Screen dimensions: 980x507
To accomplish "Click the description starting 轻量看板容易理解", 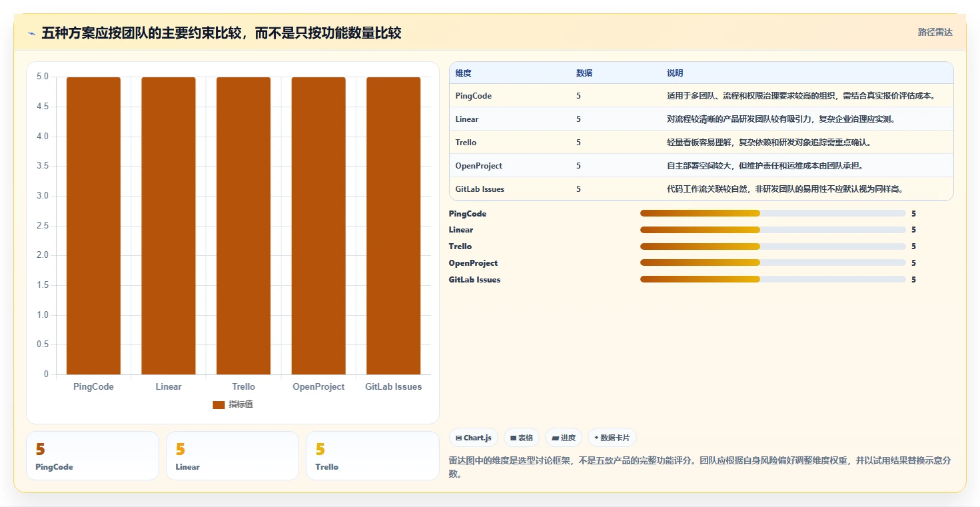I will (x=769, y=143).
